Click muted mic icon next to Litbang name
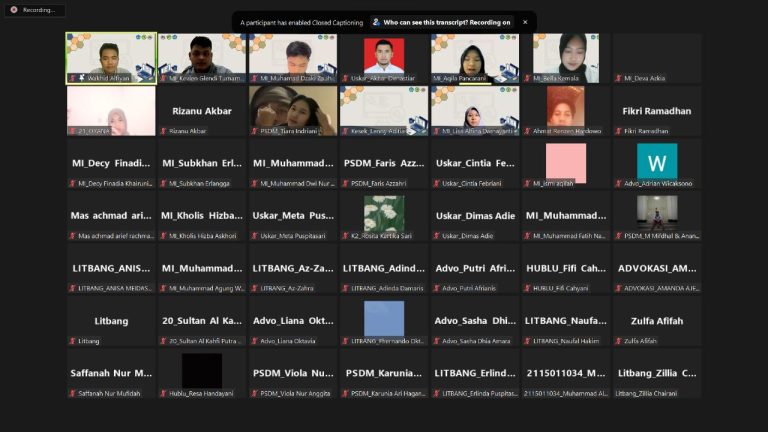Image resolution: width=768 pixels, height=432 pixels. [72, 341]
